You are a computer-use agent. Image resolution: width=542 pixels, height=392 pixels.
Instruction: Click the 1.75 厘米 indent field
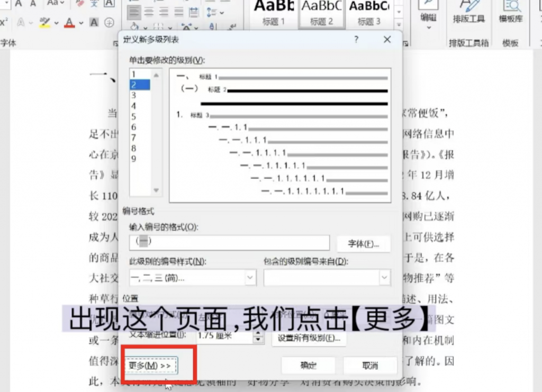click(225, 336)
